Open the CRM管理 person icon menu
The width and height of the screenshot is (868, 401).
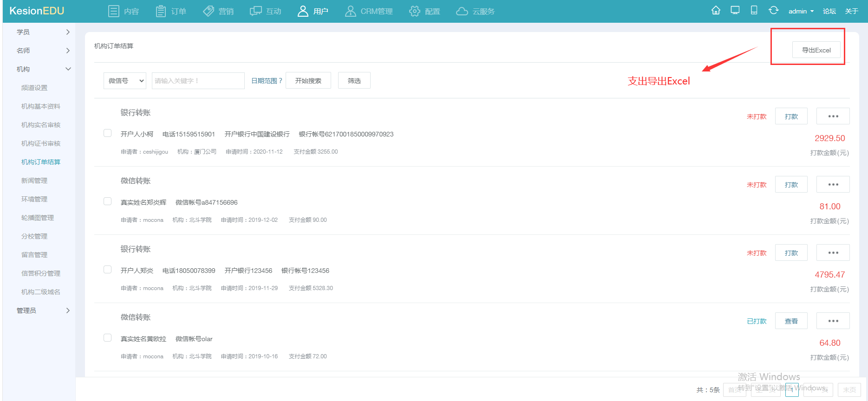tap(369, 11)
